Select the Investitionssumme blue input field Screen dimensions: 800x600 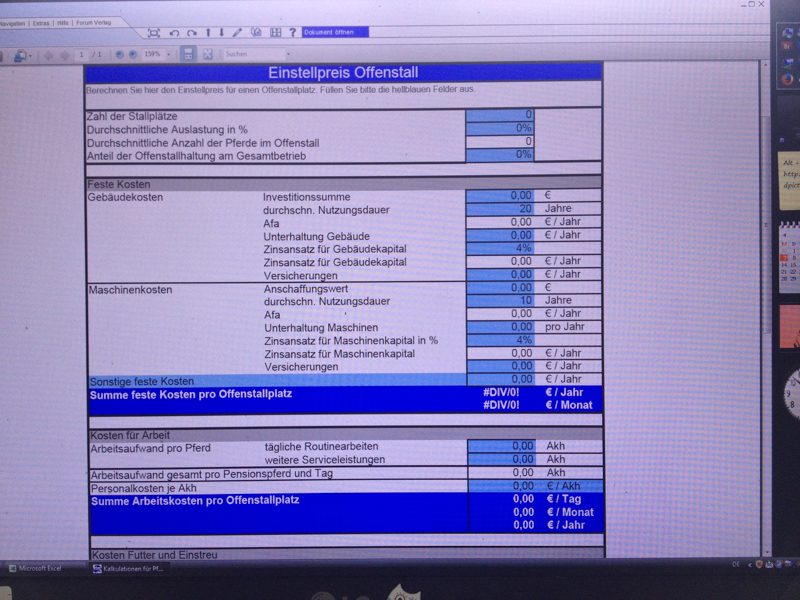click(500, 196)
